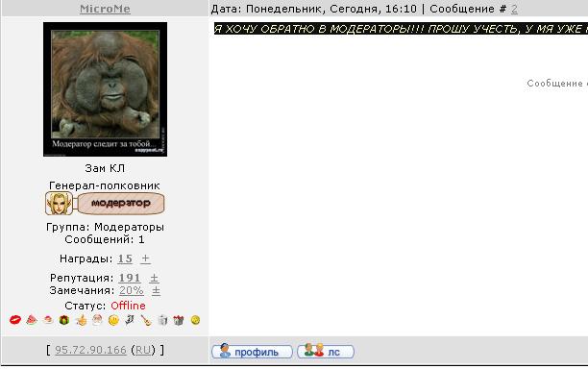Click the plus sign next to Награды
This screenshot has height=369, width=588.
[x=145, y=258]
